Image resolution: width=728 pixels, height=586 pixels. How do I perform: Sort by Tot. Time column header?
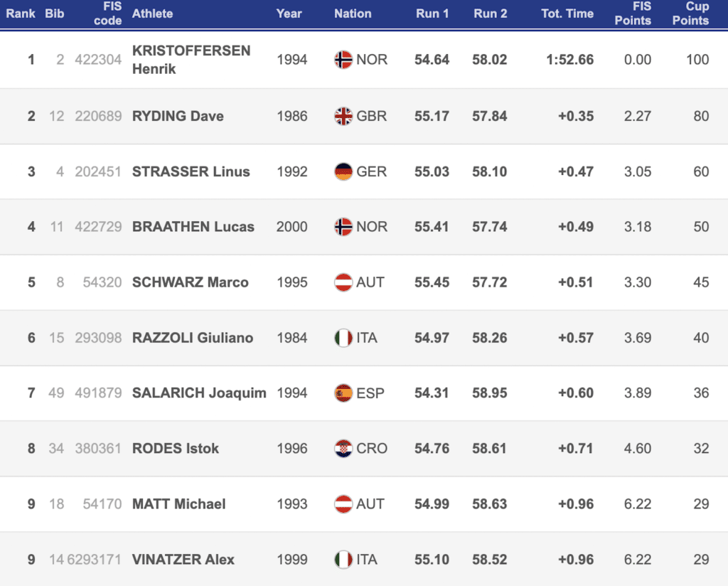[567, 14]
